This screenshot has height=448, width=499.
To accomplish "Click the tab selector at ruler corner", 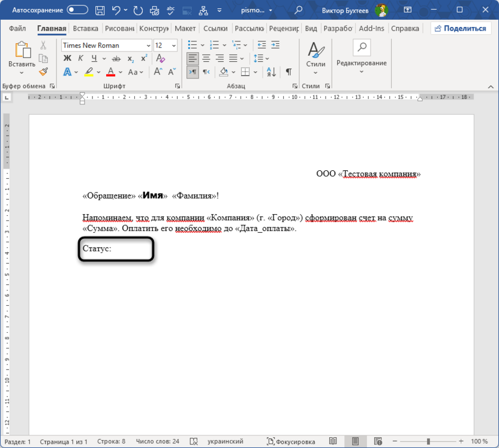I will [x=7, y=97].
